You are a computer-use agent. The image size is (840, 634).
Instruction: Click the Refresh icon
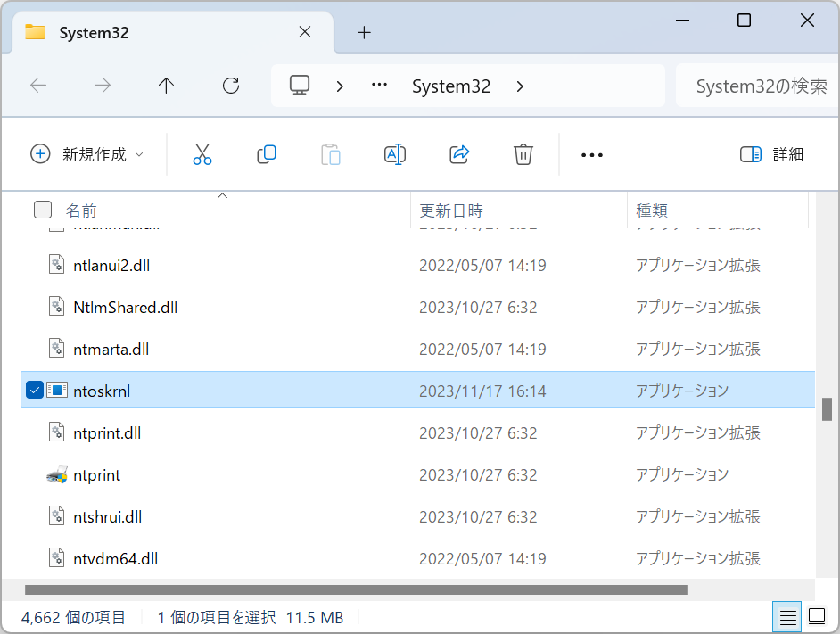(230, 86)
